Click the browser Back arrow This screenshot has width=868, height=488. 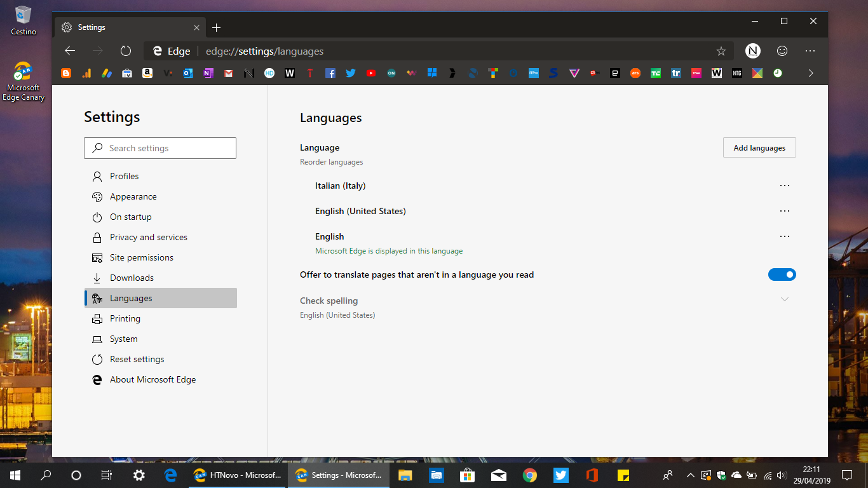[x=70, y=51]
